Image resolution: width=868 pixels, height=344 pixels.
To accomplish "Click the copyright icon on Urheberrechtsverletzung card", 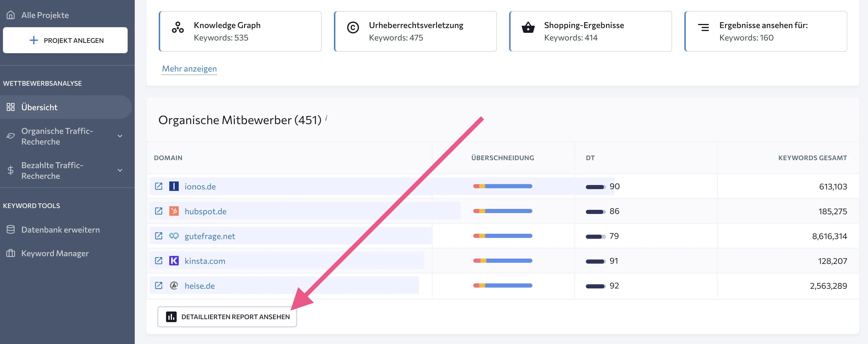I will (x=353, y=27).
